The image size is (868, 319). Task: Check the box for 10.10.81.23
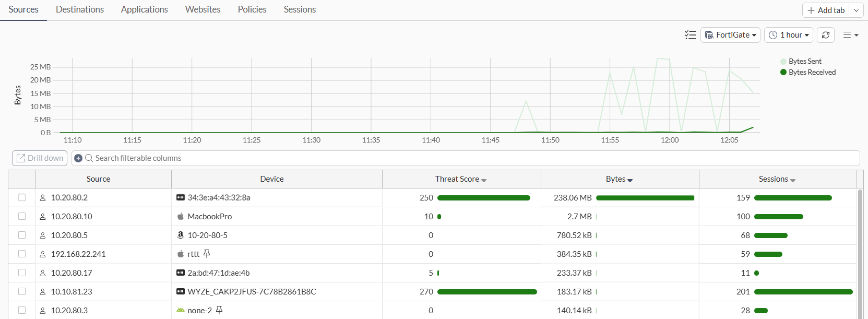coord(22,291)
